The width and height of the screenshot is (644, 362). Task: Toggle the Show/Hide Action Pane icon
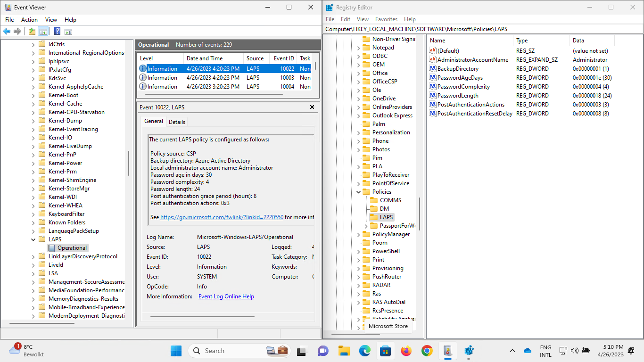68,32
